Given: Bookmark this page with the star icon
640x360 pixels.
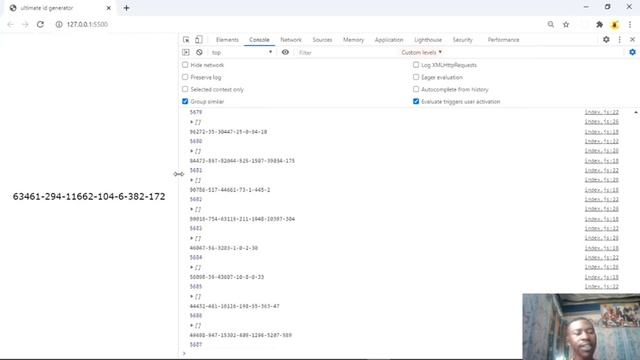Looking at the screenshot, I should coord(566,24).
